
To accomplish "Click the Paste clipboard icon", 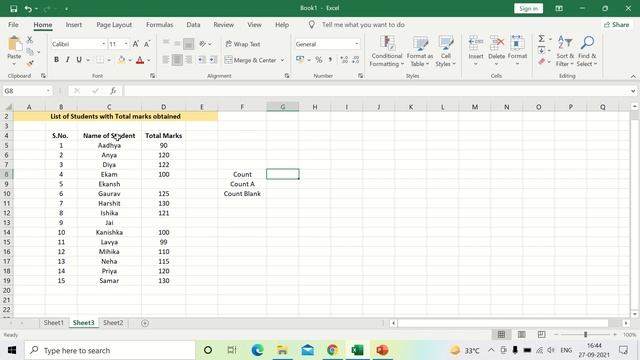I will tap(14, 44).
